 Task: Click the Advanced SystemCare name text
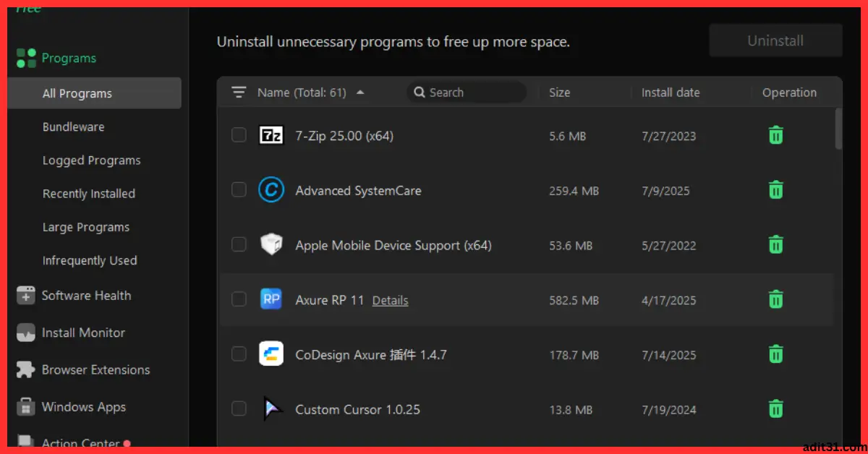point(358,191)
